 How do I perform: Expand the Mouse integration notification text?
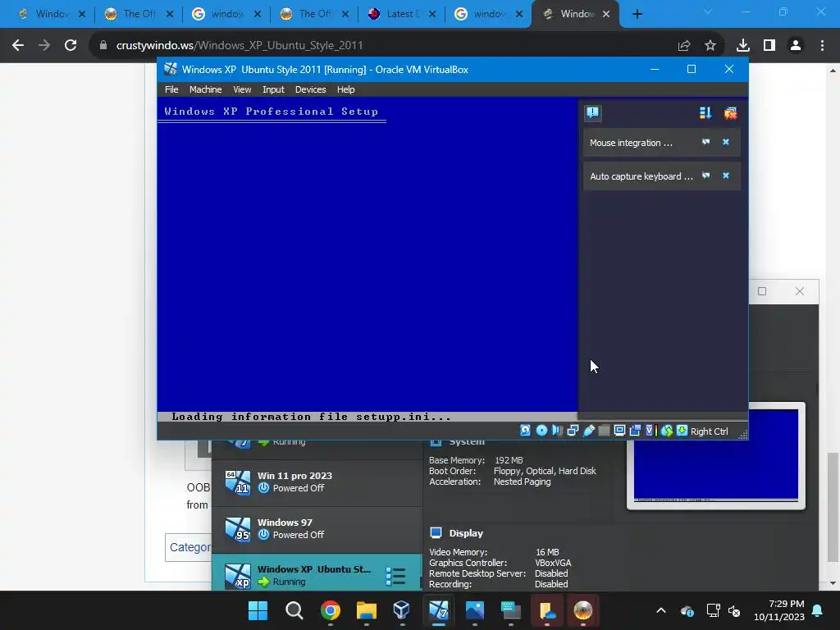point(631,143)
